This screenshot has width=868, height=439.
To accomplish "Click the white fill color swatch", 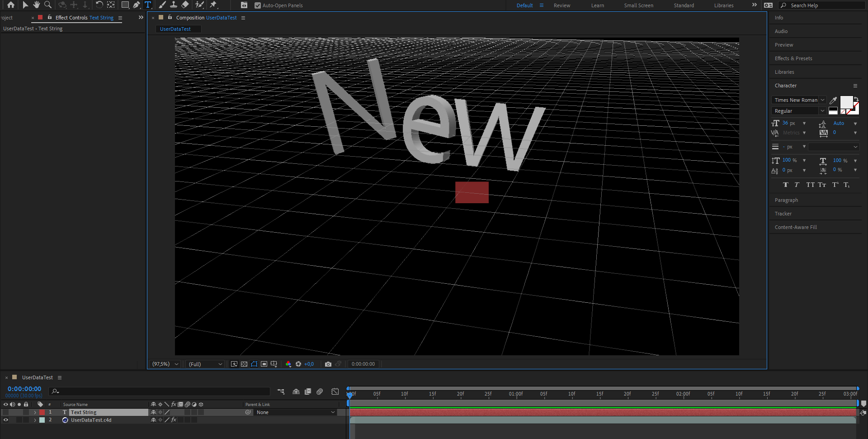I will pyautogui.click(x=846, y=102).
